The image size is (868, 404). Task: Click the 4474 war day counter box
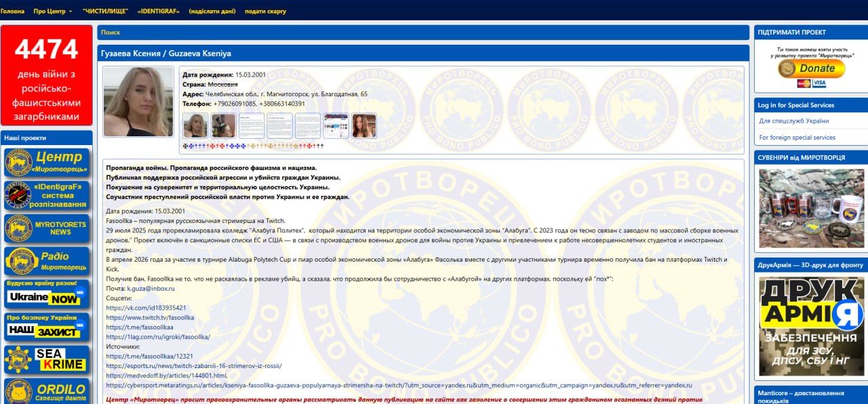click(x=47, y=75)
